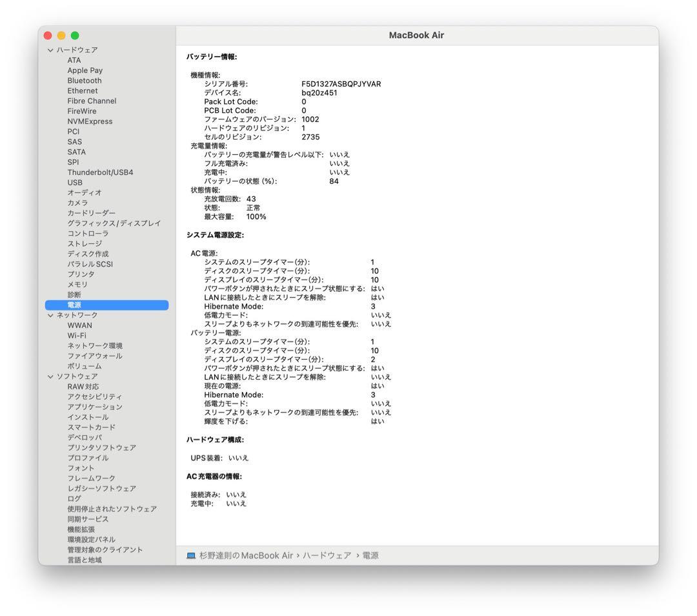
Task: Select Apple Pay in the sidebar
Action: (85, 70)
